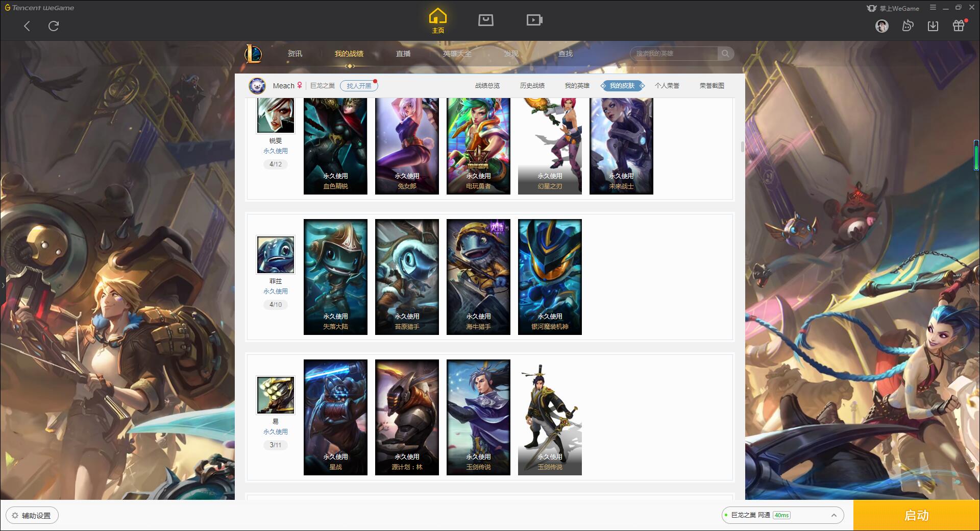980x531 pixels.
Task: Click the 启动 launch button
Action: (x=917, y=515)
